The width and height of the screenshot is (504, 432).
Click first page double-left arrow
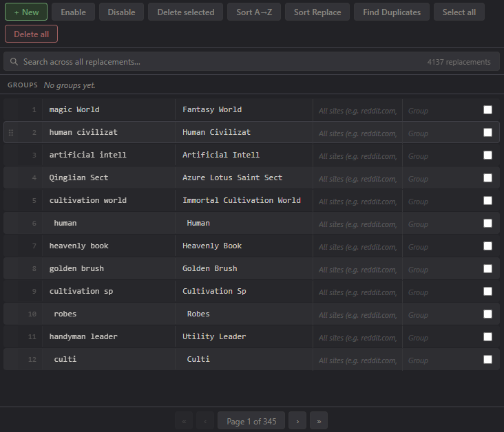(x=184, y=421)
